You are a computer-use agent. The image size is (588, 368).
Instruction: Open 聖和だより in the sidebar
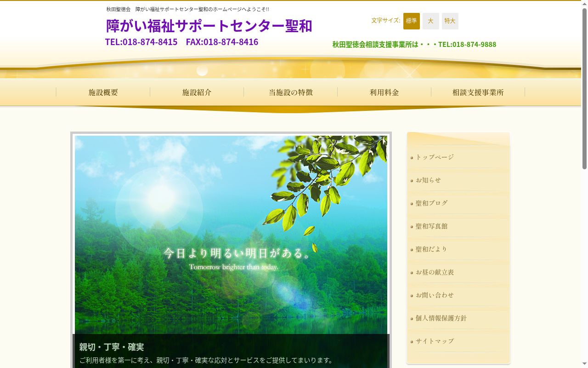(458, 249)
